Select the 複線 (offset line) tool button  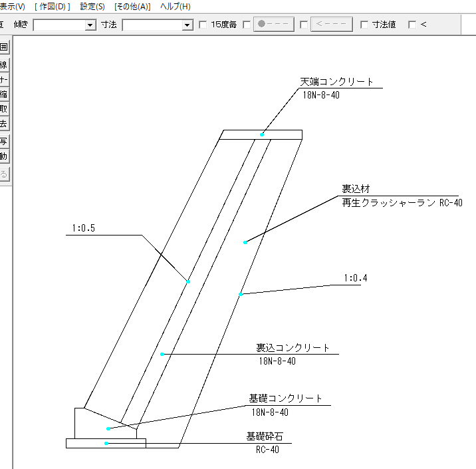tap(3, 65)
